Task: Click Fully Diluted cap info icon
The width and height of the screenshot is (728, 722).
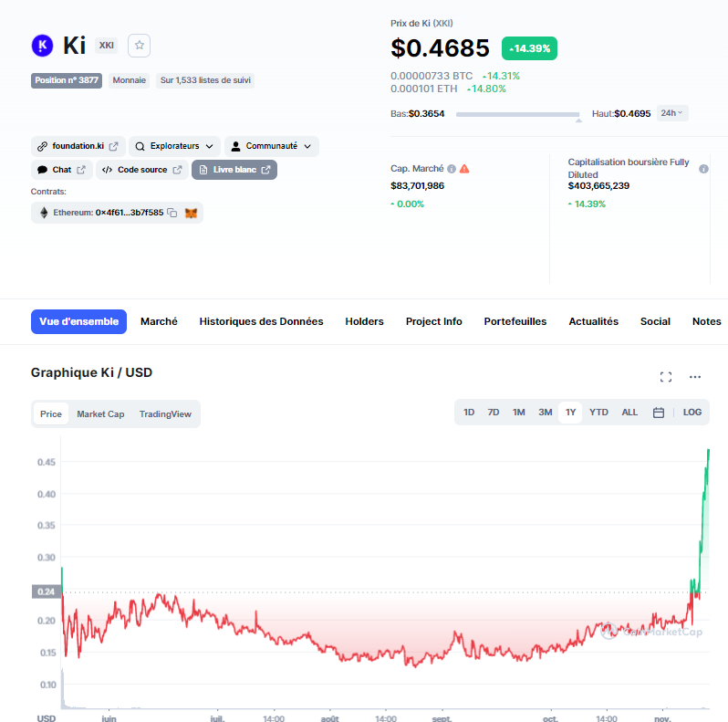Action: point(704,169)
